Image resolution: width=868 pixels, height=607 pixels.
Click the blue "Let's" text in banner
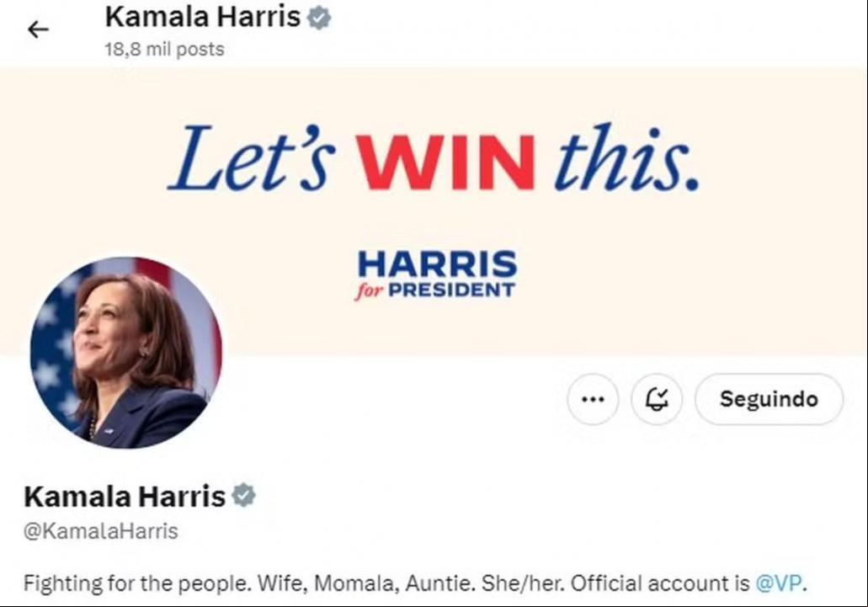(x=252, y=158)
